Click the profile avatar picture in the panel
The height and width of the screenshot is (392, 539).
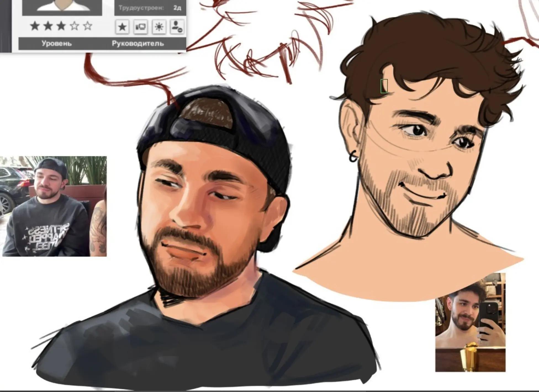62,7
